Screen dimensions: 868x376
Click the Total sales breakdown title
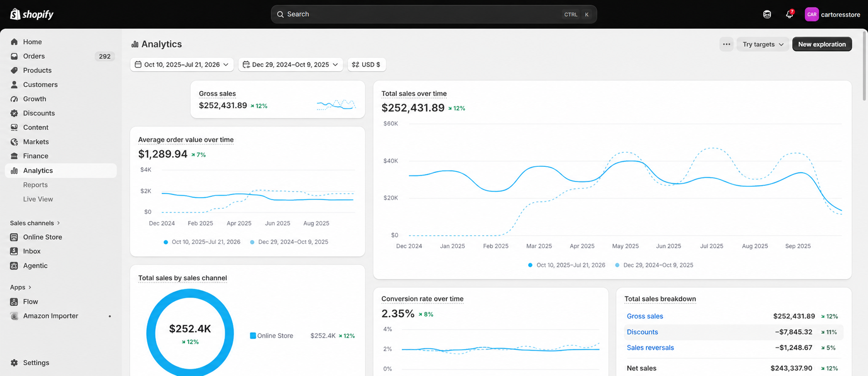point(660,299)
